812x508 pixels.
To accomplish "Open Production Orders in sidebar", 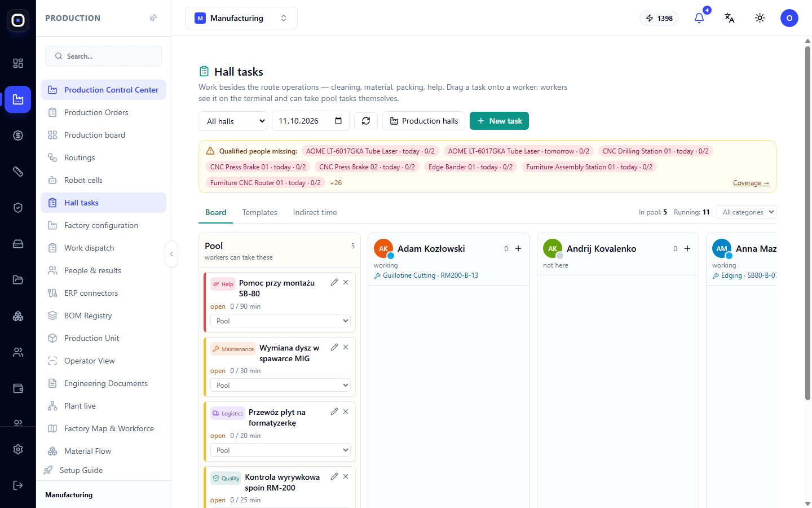I will (x=103, y=112).
